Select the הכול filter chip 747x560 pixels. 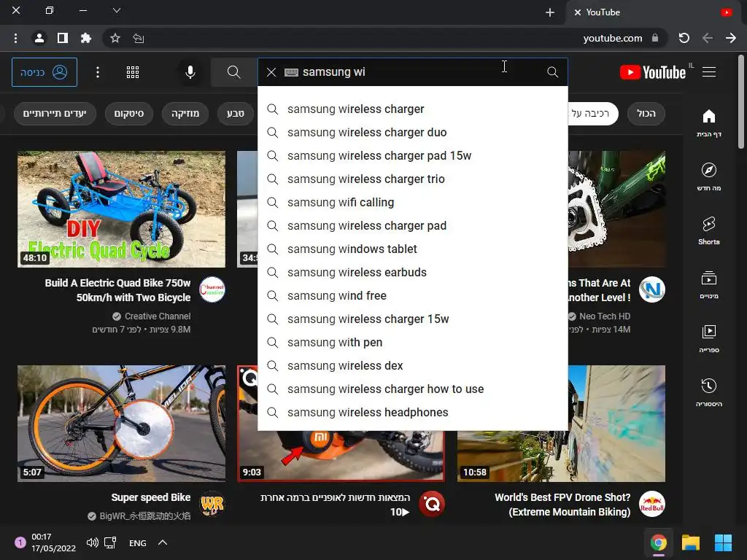point(646,113)
